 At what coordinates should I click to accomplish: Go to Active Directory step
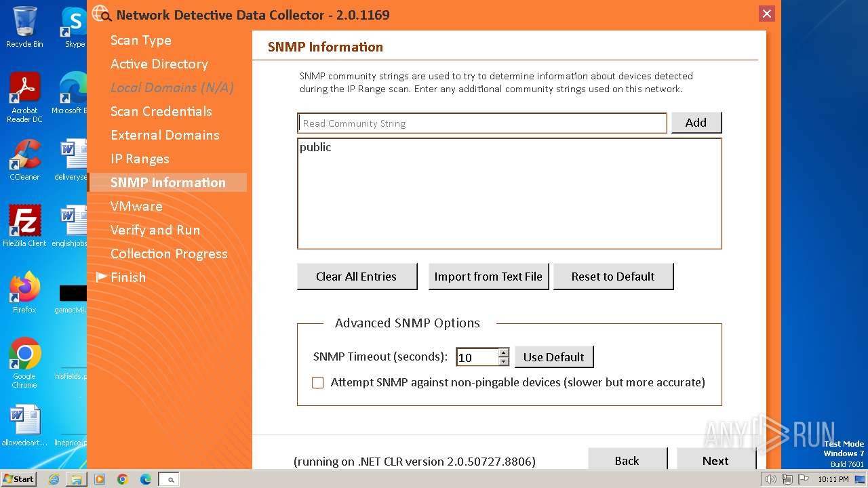click(x=159, y=64)
